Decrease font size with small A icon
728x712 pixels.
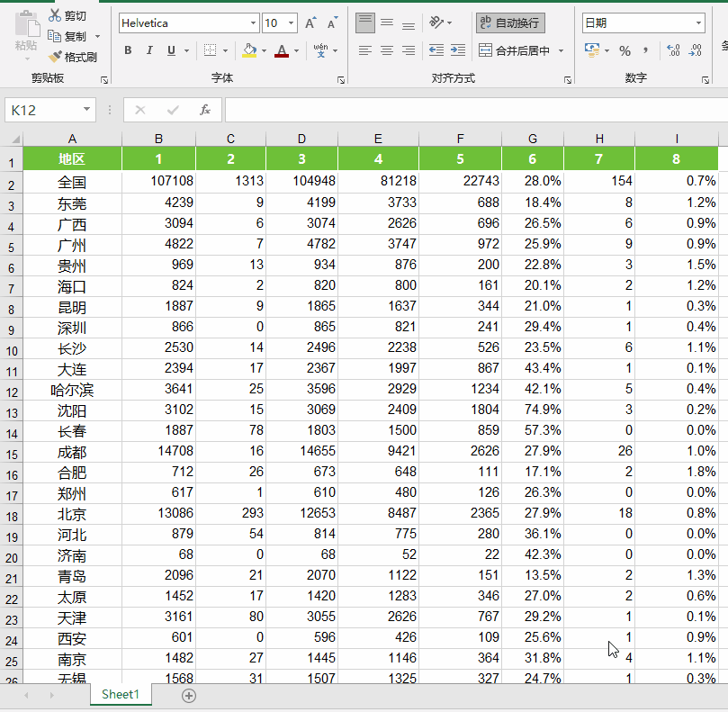pyautogui.click(x=332, y=23)
